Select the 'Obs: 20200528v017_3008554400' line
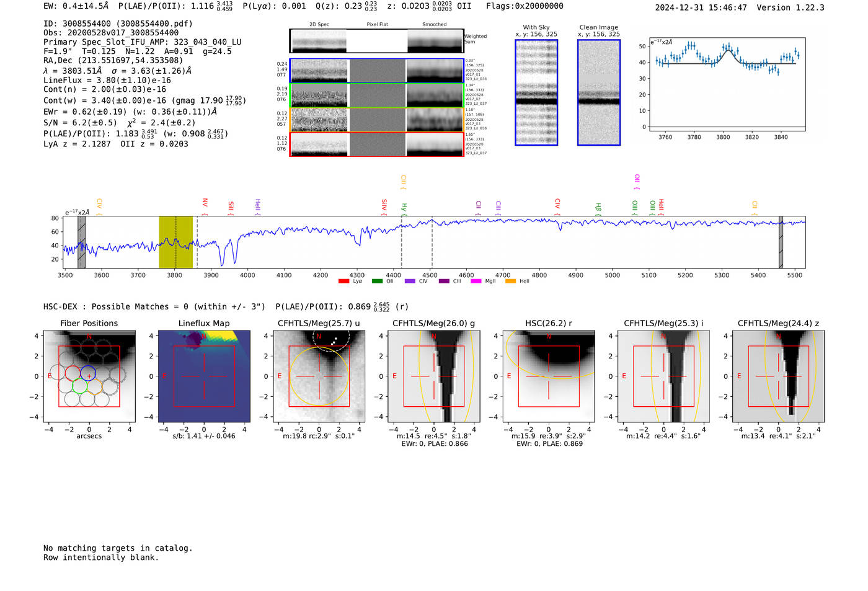 [111, 33]
